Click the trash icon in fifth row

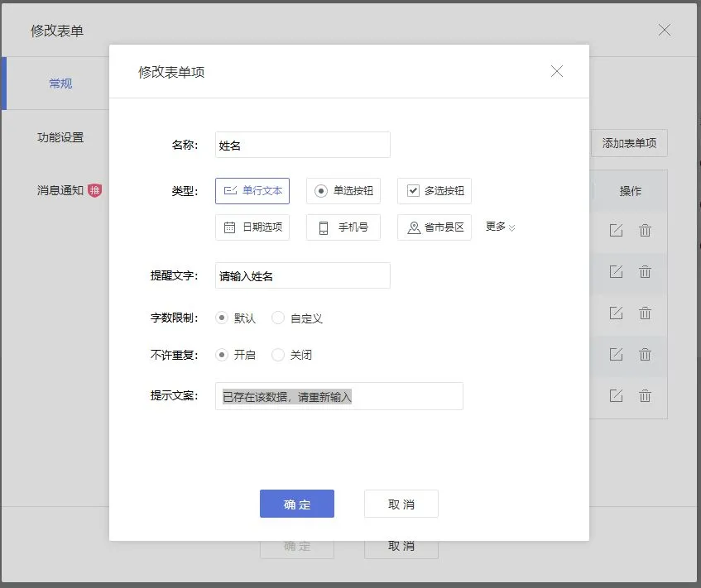tap(645, 395)
